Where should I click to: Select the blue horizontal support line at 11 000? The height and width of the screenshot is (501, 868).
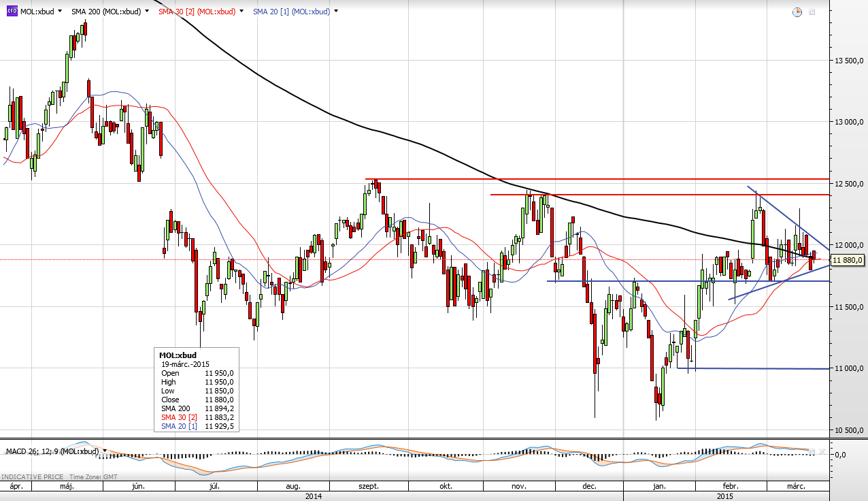point(752,368)
